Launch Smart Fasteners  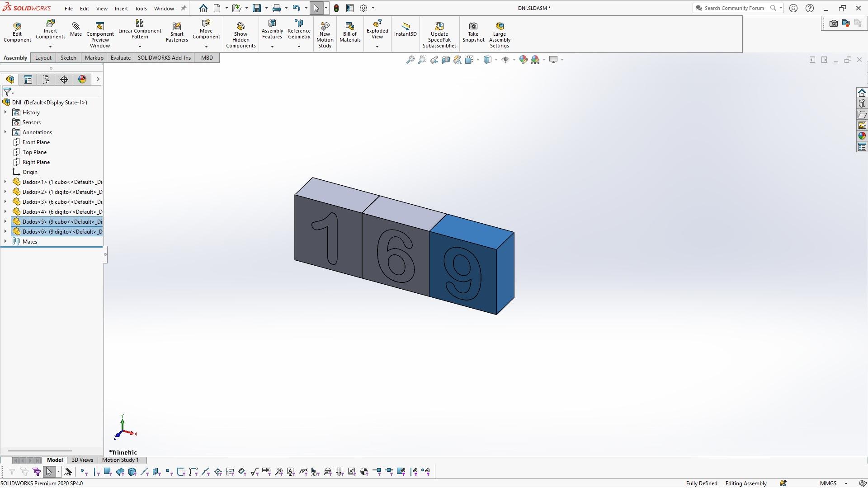coord(177,32)
